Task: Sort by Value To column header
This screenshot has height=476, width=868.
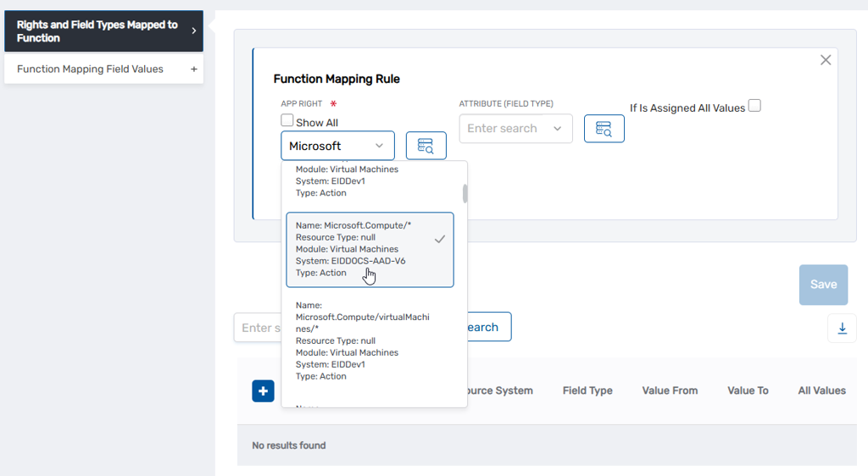Action: pos(748,390)
